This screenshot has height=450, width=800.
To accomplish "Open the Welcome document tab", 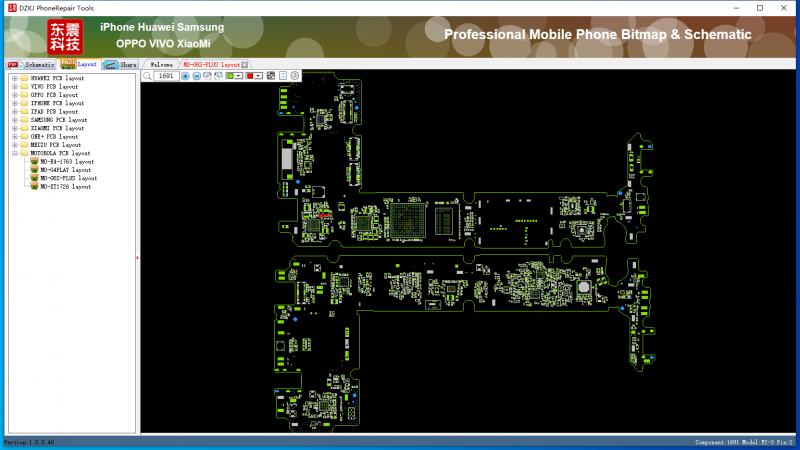I will click(x=161, y=65).
